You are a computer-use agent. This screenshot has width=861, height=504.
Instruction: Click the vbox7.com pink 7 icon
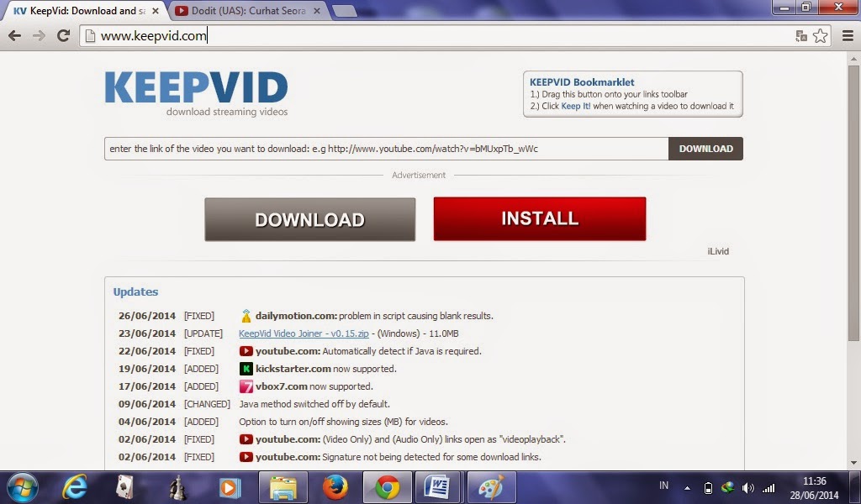246,386
